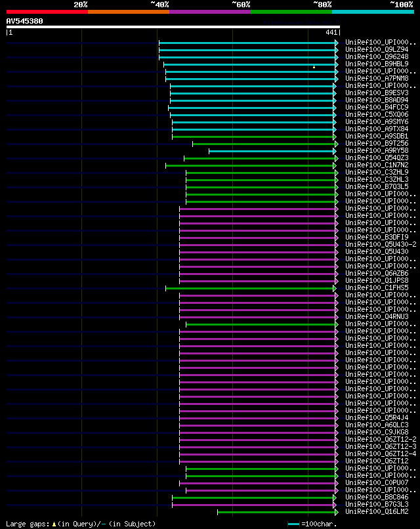
Task: Click the cyan alignment bar for Q9LZ94
Action: 247,51
